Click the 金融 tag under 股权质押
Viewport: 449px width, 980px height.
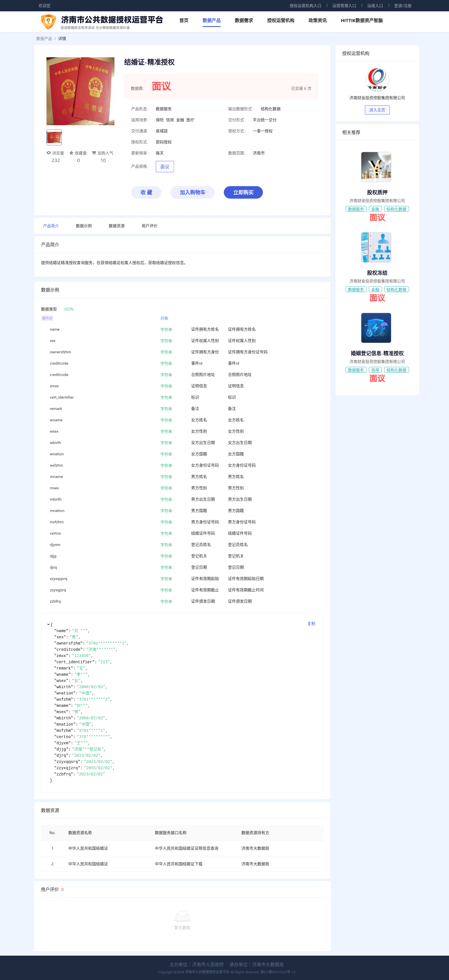pos(375,209)
